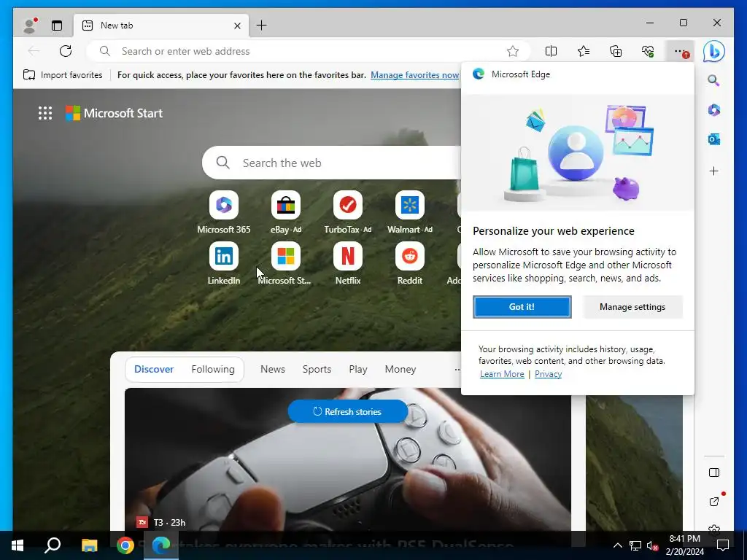
Task: Open the tab actions menu icon
Action: (57, 26)
